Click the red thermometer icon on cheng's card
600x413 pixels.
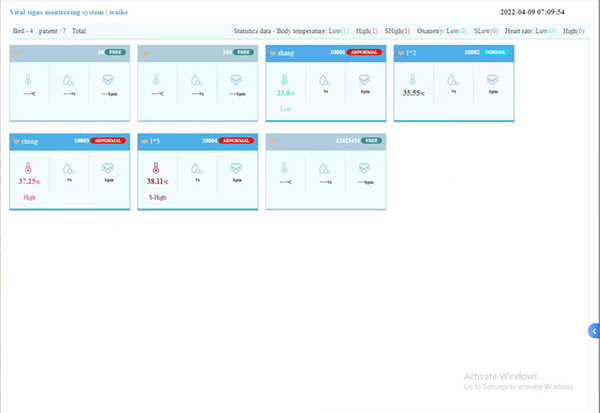coord(28,168)
